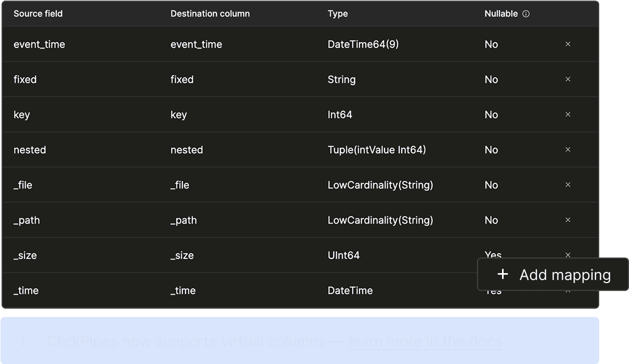
Task: Remove the key mapping row
Action: 568,114
